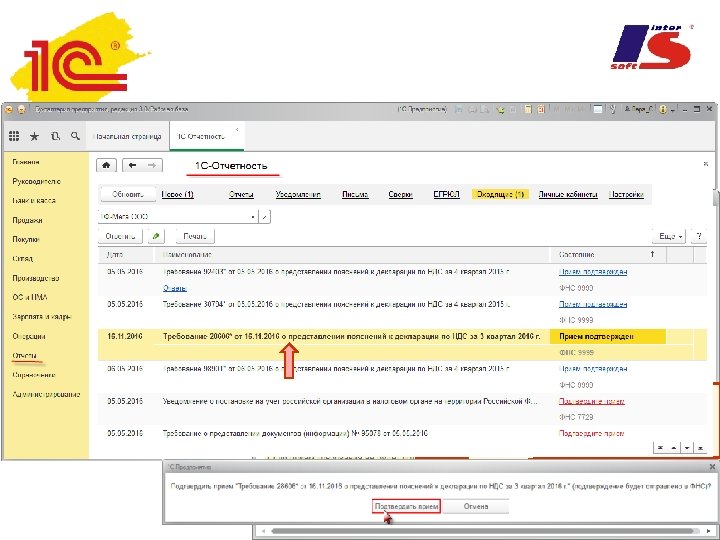Open the ОС и НМА section
Image resolution: width=720 pixels, height=540 pixels.
click(30, 297)
